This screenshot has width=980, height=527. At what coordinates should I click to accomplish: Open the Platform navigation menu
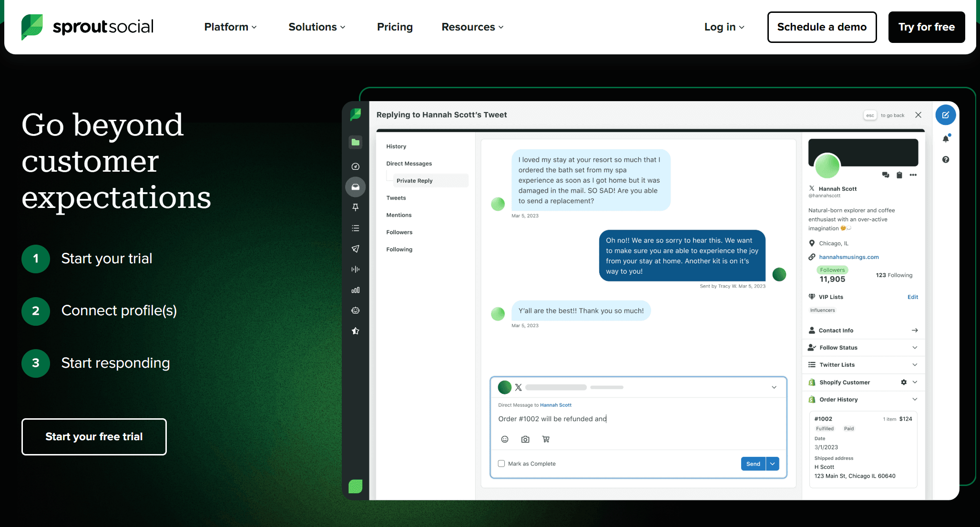pos(230,27)
